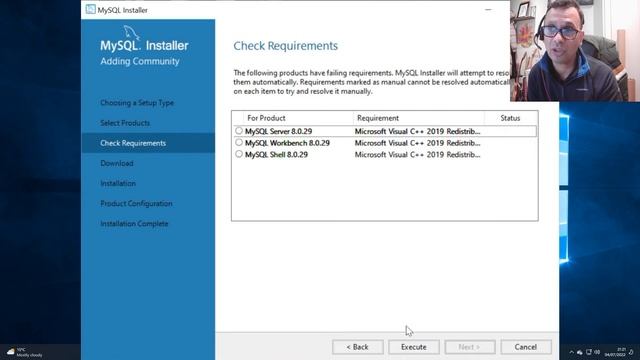
Task: Click the disabled Next > button
Action: (469, 347)
